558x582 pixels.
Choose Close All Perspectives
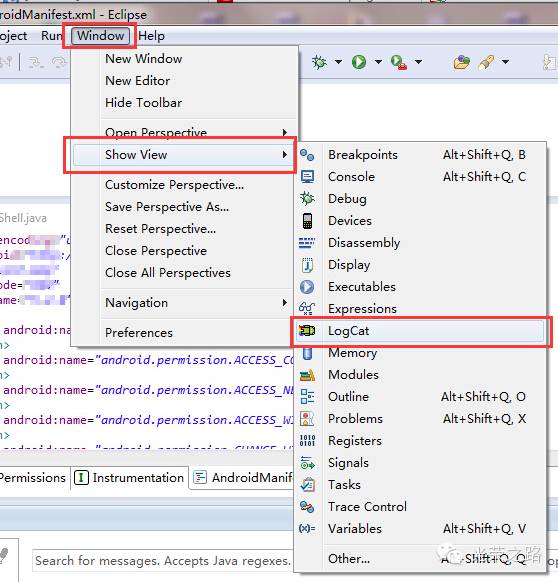168,273
